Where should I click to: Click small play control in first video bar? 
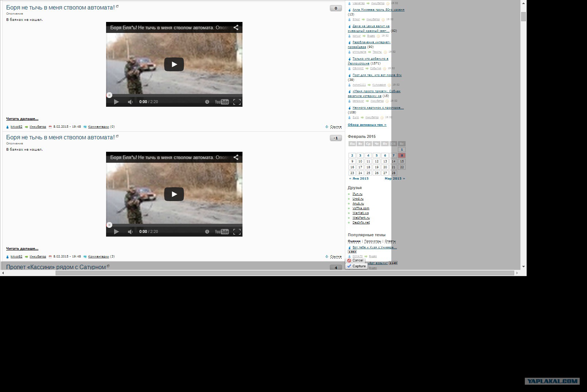tap(116, 102)
